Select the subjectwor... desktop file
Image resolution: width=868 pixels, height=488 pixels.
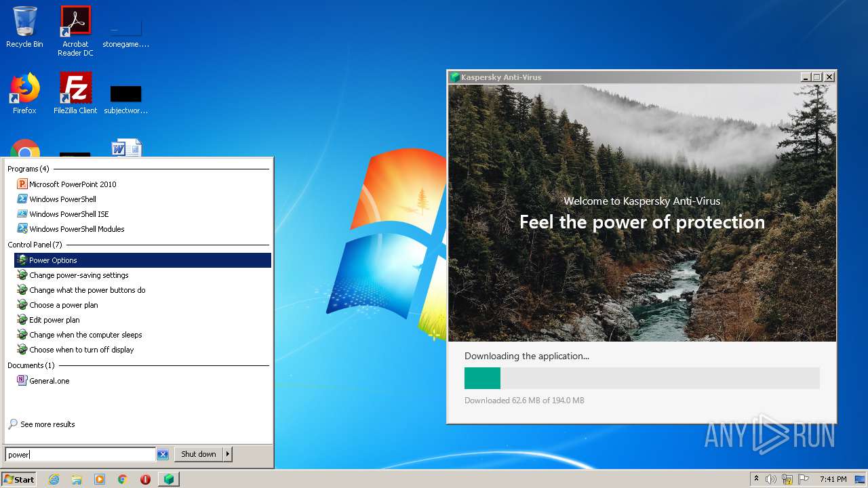coord(125,98)
